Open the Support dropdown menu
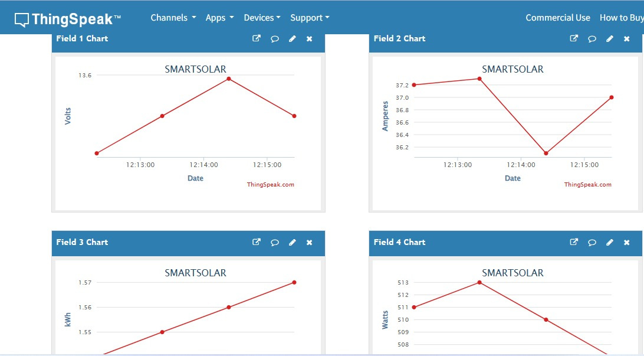 [x=310, y=18]
